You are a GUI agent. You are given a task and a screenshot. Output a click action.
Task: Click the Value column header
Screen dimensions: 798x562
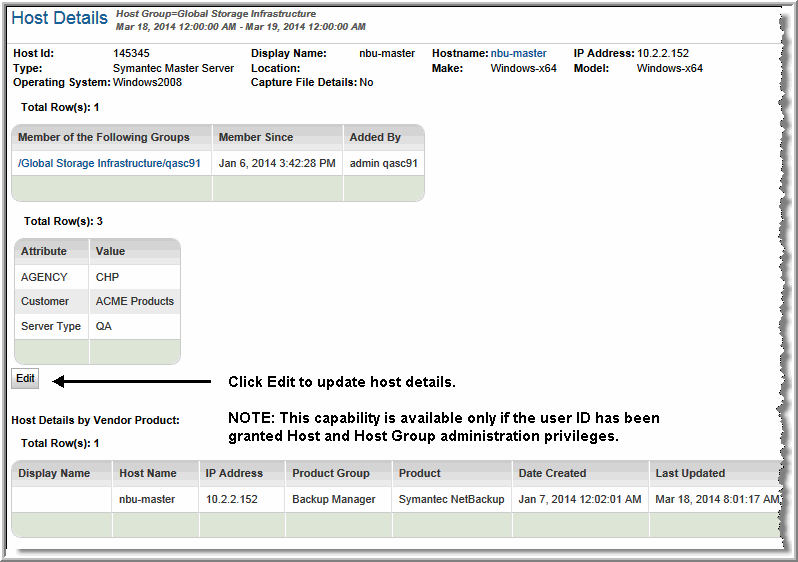[x=110, y=251]
